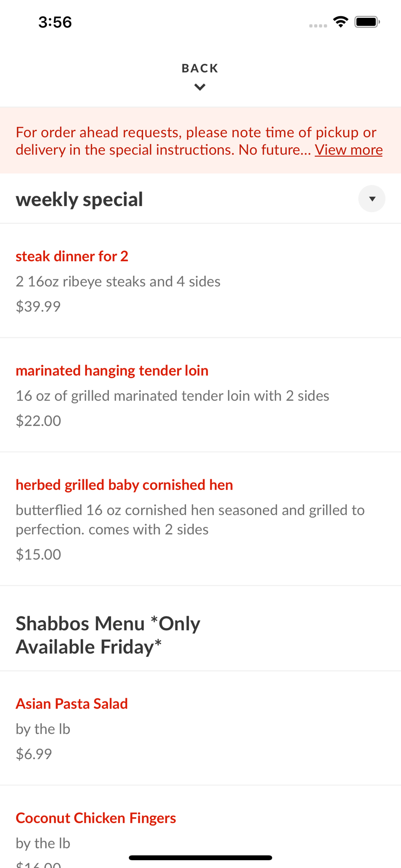Open the View more link in notice
The height and width of the screenshot is (868, 401).
(x=348, y=150)
